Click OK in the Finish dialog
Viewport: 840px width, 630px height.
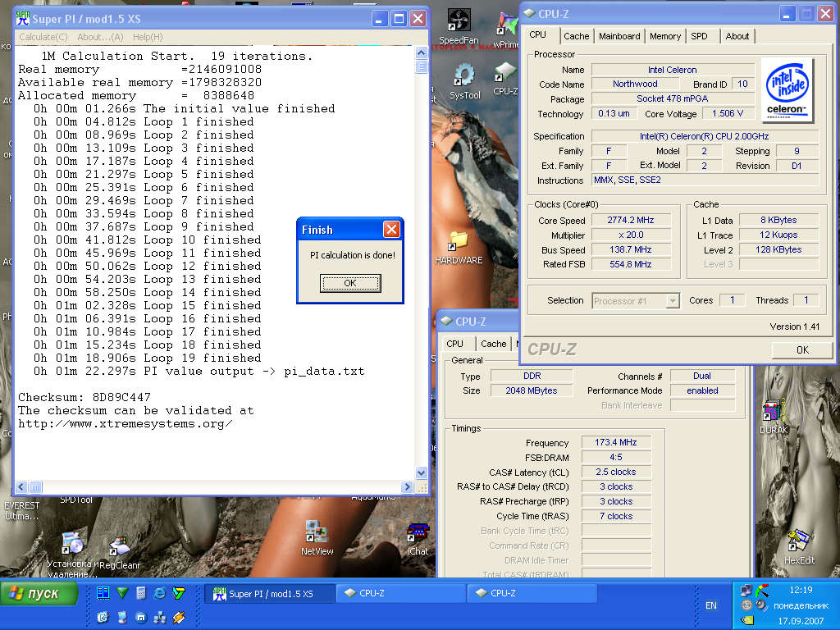(x=349, y=283)
